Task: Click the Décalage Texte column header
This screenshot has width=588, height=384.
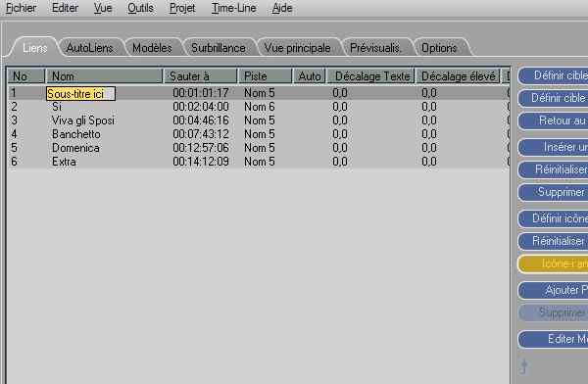Action: [x=370, y=76]
